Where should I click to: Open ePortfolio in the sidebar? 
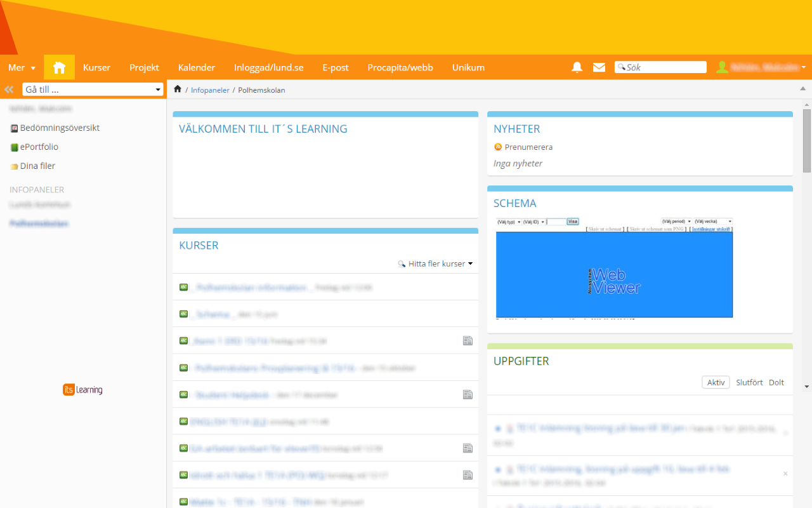(x=39, y=147)
